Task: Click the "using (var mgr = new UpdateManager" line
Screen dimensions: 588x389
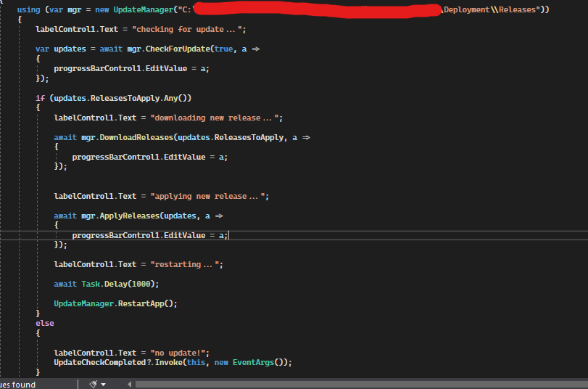Action: (283, 9)
